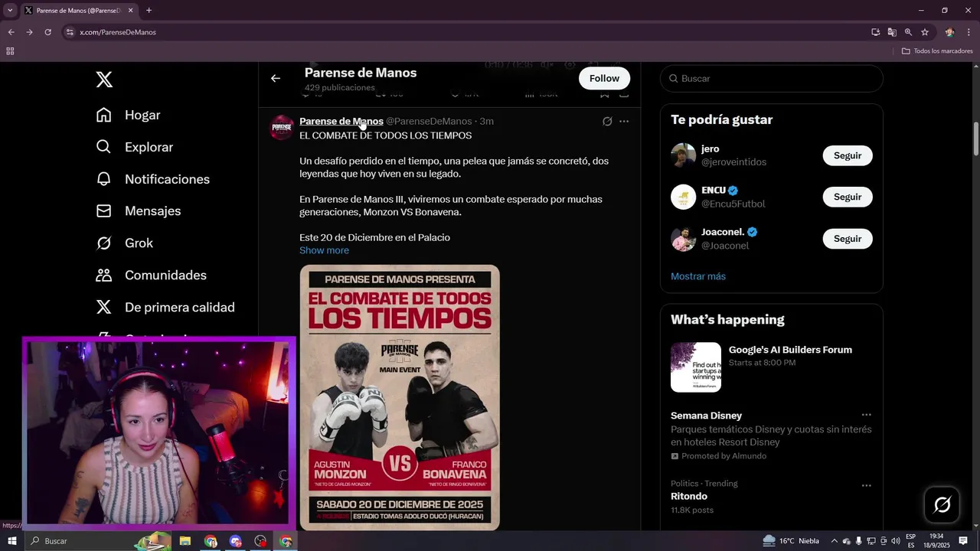
Task: Click the Explorar magnifier icon
Action: [x=104, y=147]
